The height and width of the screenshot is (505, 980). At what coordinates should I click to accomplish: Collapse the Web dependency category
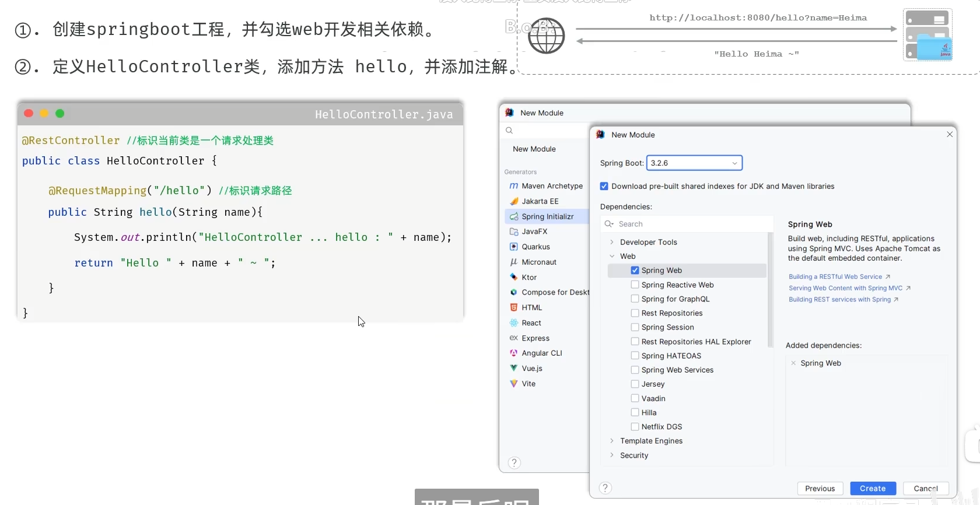(612, 256)
